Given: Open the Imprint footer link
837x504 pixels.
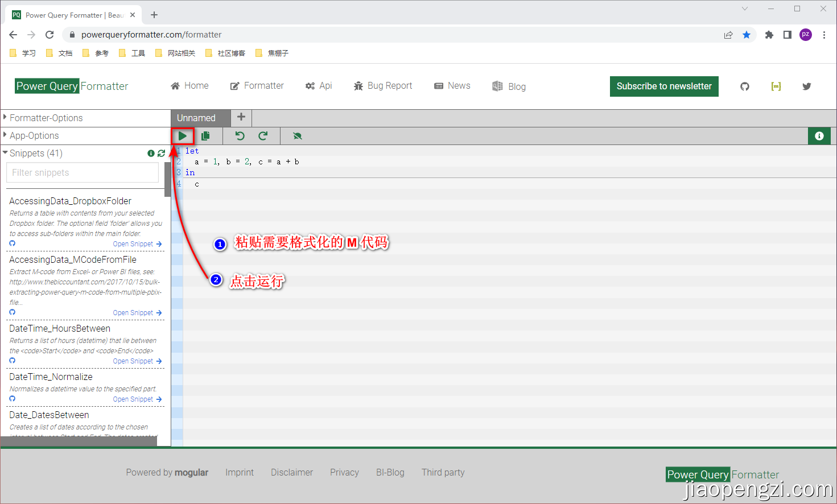Looking at the screenshot, I should pos(240,472).
